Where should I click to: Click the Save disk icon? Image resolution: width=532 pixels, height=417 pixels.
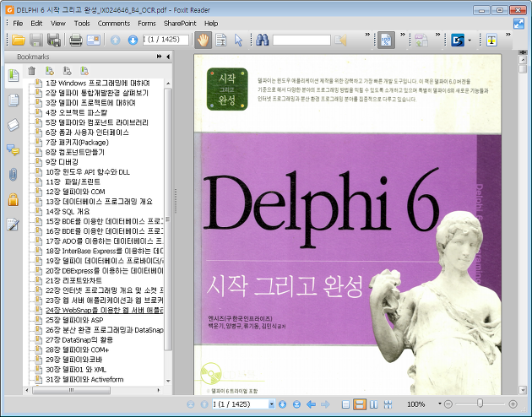pyautogui.click(x=36, y=40)
